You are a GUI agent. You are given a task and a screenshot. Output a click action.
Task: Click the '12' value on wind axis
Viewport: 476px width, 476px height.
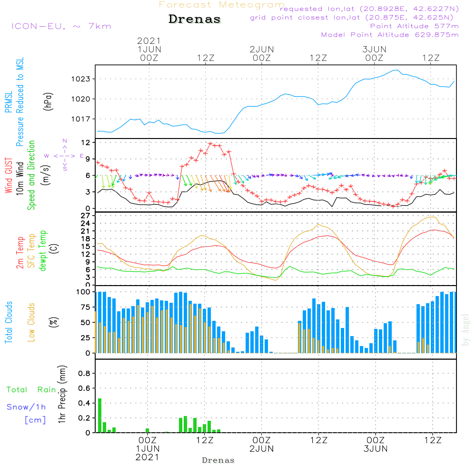point(86,143)
